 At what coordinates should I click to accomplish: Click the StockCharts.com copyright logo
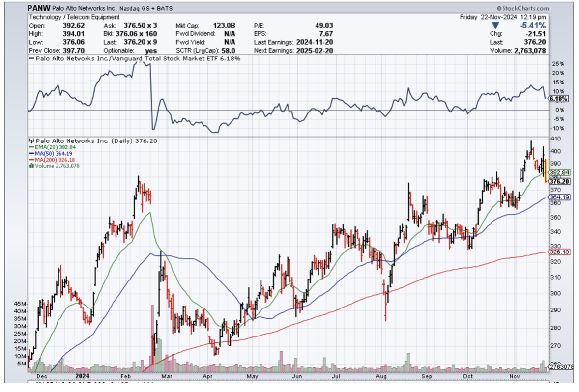(522, 8)
